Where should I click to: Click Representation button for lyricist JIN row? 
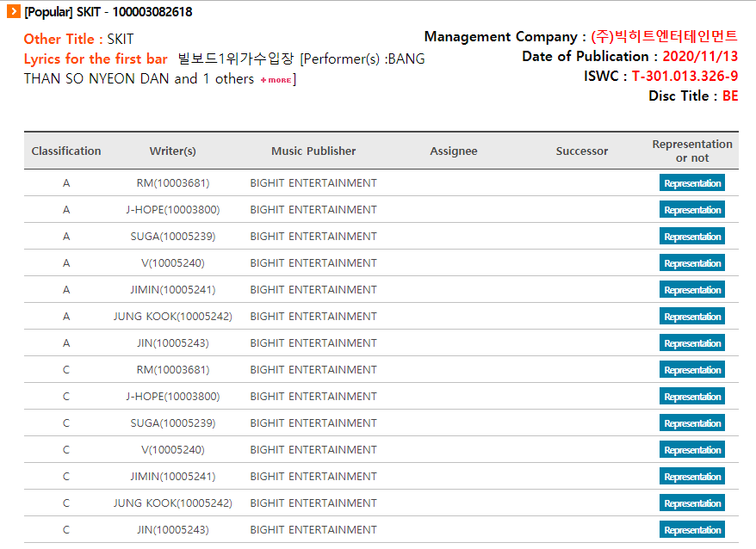point(692,343)
